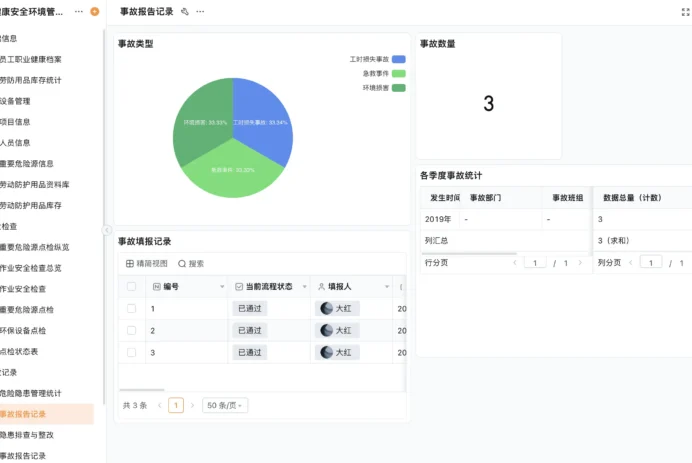Click the 数据总量（计数） column header
This screenshot has width=692, height=463.
tap(632, 198)
